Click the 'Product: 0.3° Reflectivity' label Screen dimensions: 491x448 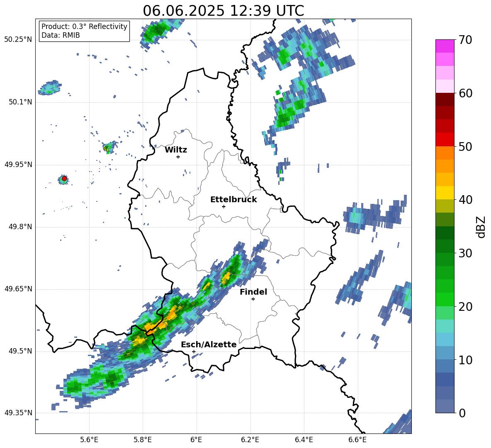[x=84, y=27]
